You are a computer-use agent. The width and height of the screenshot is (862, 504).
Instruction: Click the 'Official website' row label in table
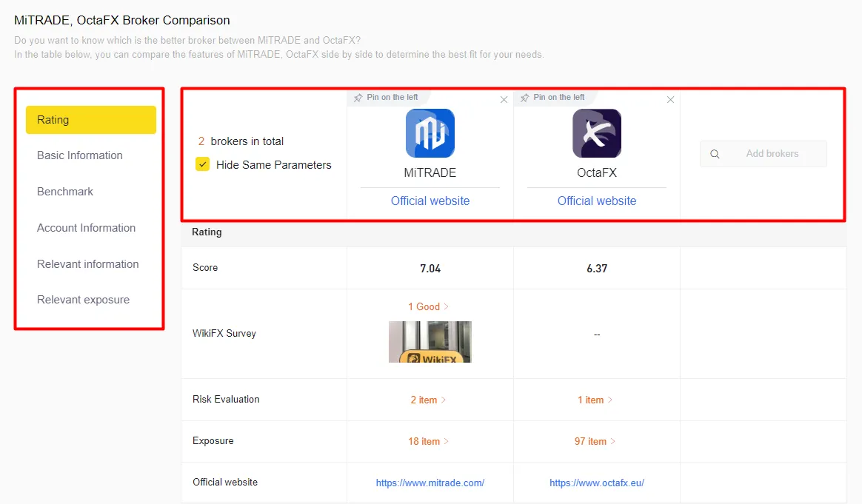[x=225, y=482]
